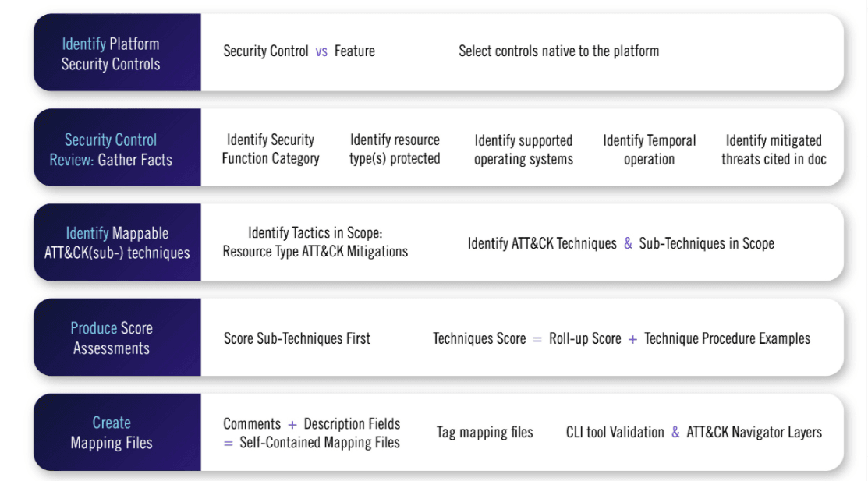
Task: Click 'Tag mapping files' text
Action: (484, 433)
